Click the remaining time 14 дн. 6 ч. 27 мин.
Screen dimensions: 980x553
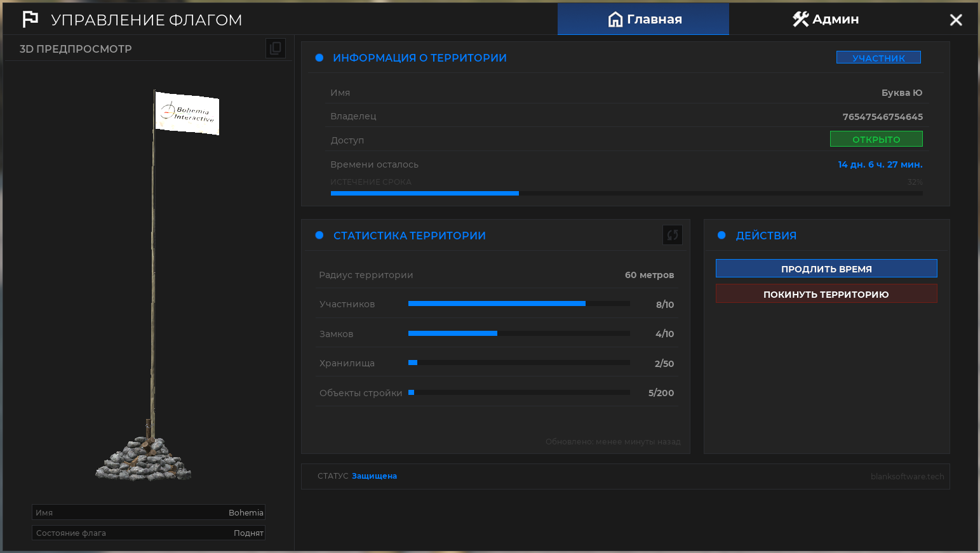[880, 164]
